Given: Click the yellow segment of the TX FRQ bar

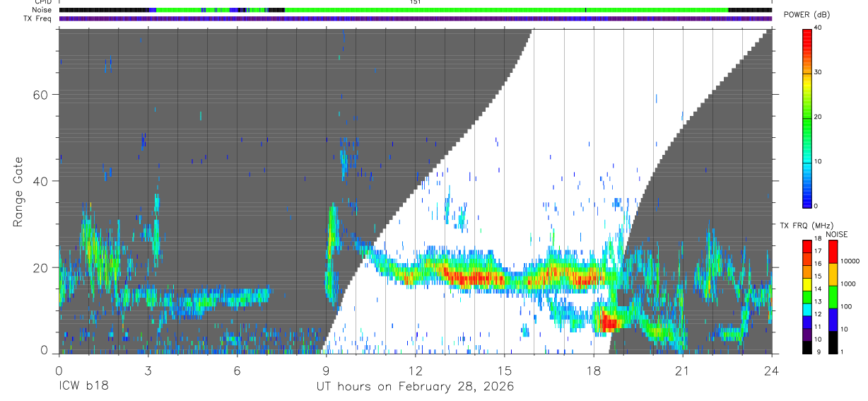Looking at the screenshot, I should click(x=807, y=284).
